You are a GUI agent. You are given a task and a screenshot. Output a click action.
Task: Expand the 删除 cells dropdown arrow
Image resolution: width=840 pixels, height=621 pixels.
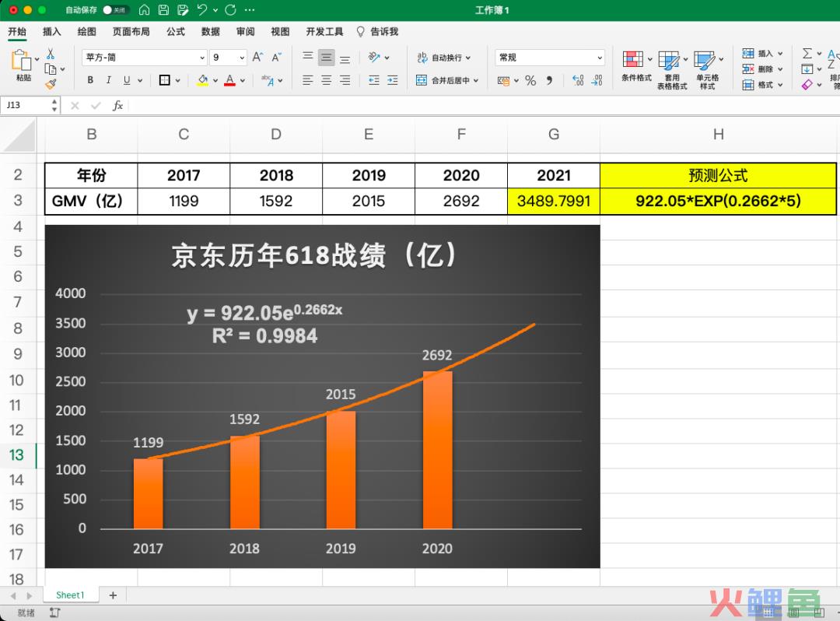click(x=780, y=69)
